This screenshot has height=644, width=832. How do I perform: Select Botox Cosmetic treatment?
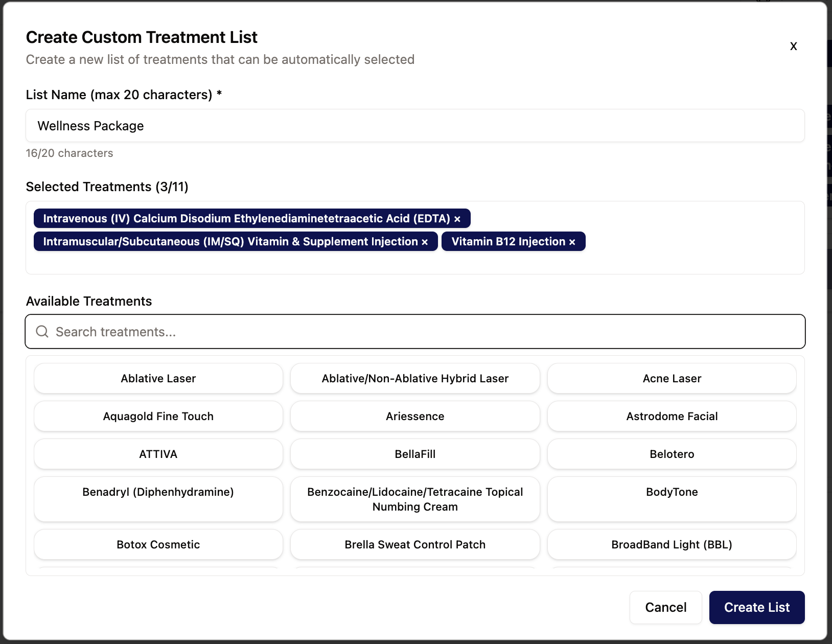click(x=158, y=544)
